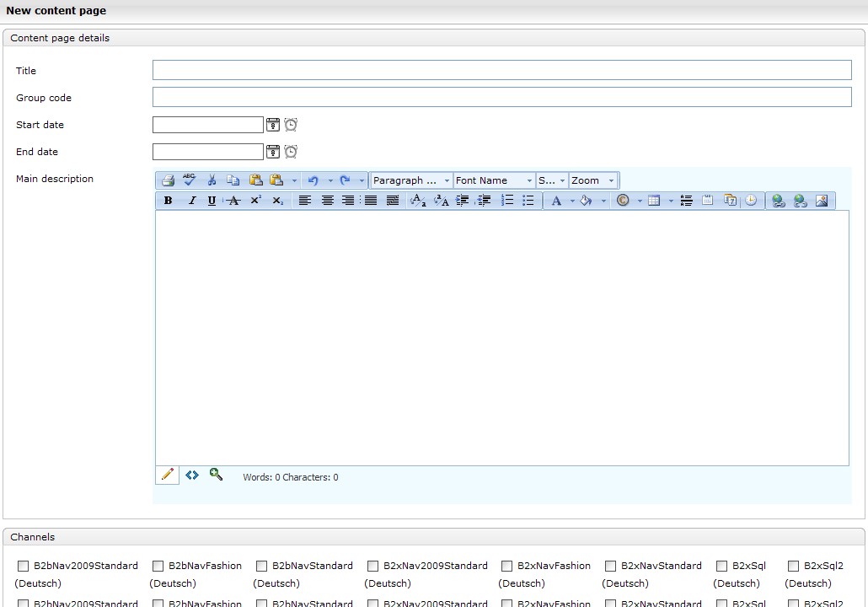Click the indent icon
Screen dimensions: 868x607
(x=463, y=201)
